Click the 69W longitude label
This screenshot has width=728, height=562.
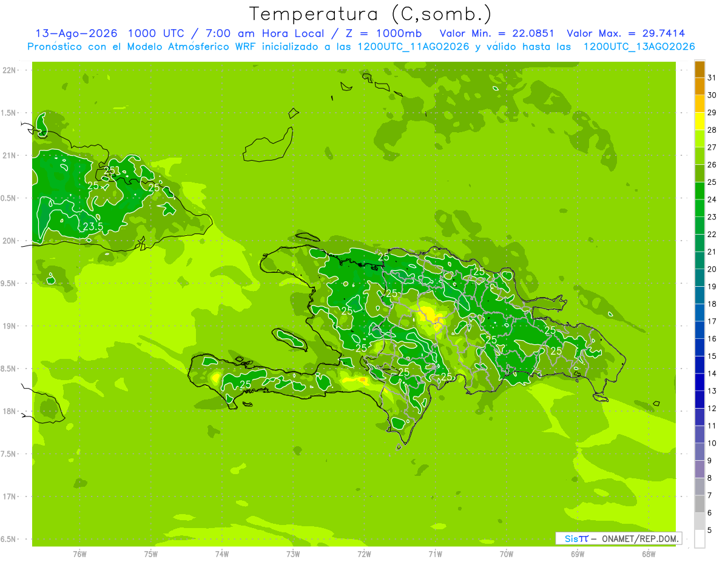[577, 554]
